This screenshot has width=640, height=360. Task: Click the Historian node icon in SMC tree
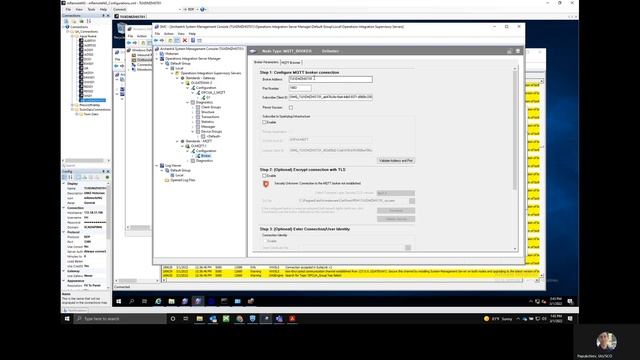pyautogui.click(x=162, y=53)
